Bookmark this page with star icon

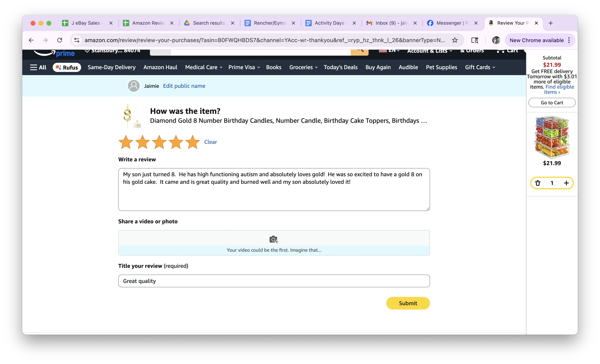click(x=455, y=40)
